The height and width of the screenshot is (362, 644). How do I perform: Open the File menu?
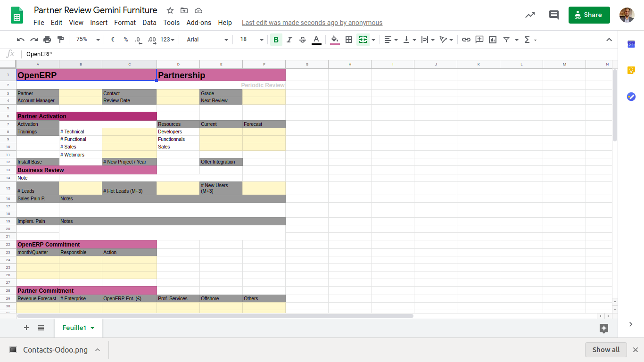pos(39,23)
